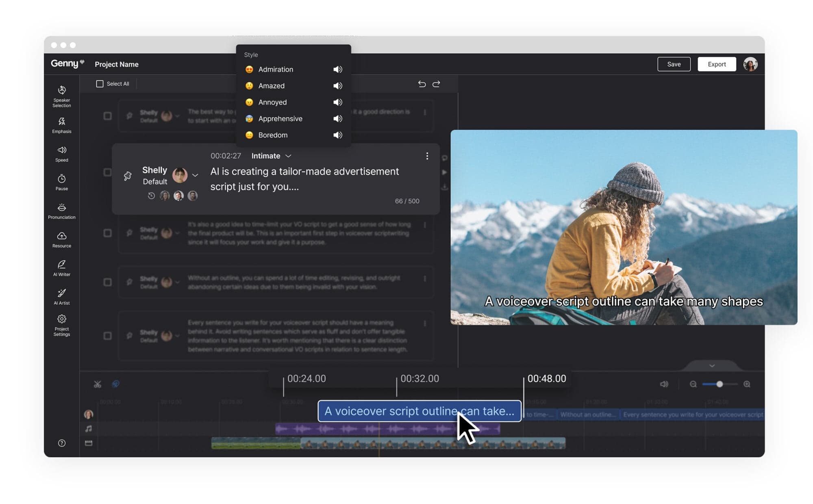Click the undo arrow icon

tap(422, 84)
